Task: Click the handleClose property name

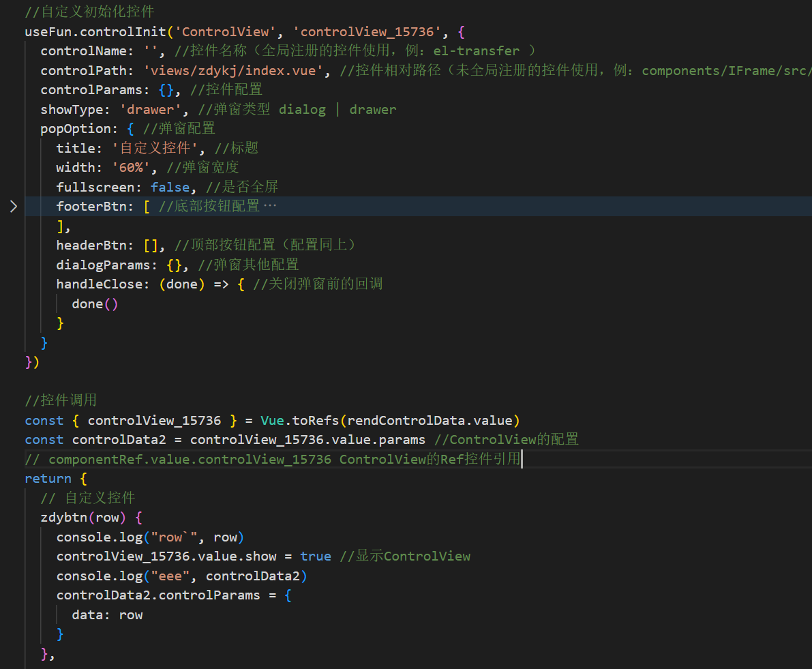Action: pyautogui.click(x=103, y=284)
